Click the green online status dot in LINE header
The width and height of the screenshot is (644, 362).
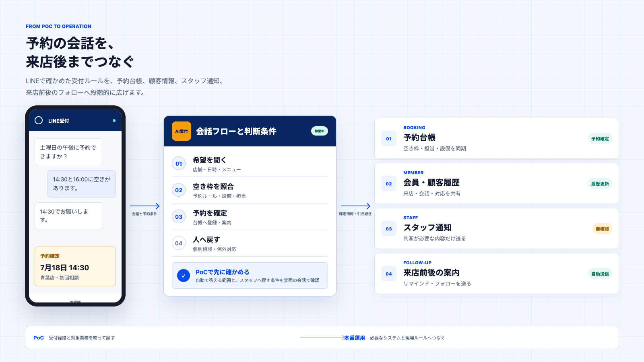(x=114, y=121)
